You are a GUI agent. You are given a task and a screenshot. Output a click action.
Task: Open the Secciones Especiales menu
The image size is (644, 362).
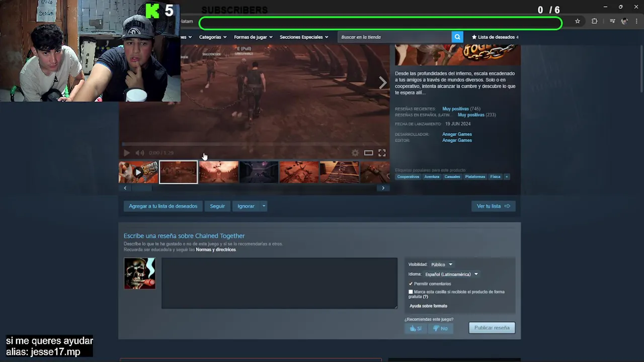click(304, 37)
